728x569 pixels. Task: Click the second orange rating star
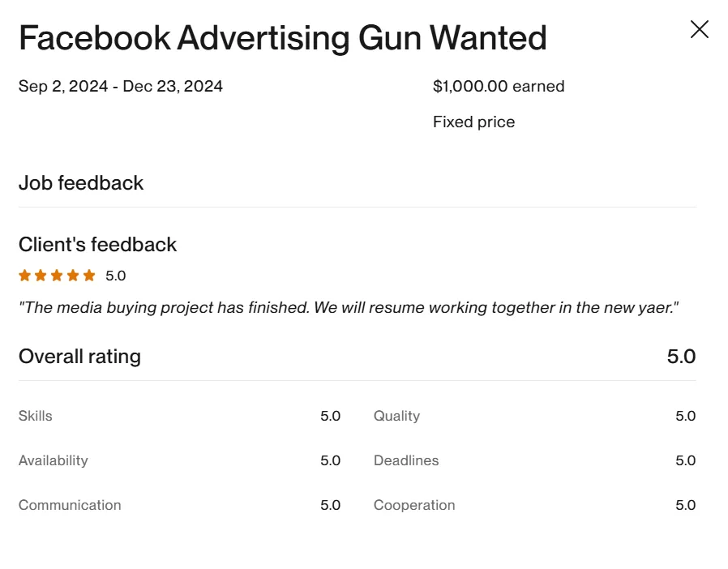point(41,276)
